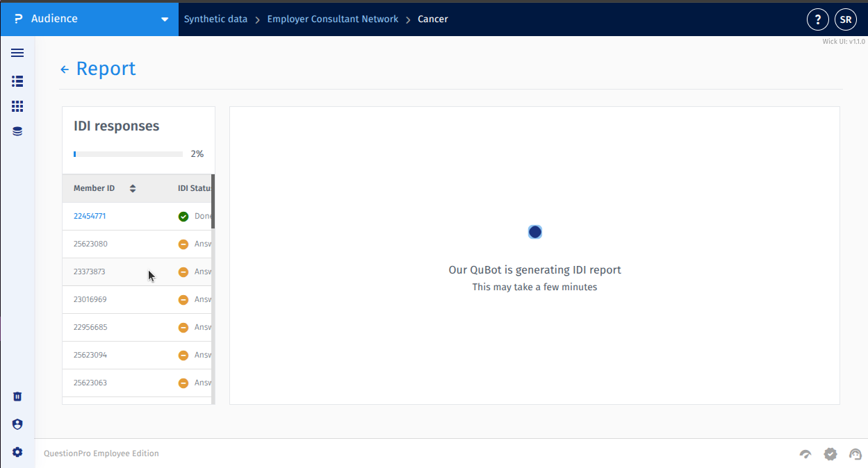The image size is (868, 468).
Task: Click the Answering status icon for member 23016969
Action: tap(183, 299)
